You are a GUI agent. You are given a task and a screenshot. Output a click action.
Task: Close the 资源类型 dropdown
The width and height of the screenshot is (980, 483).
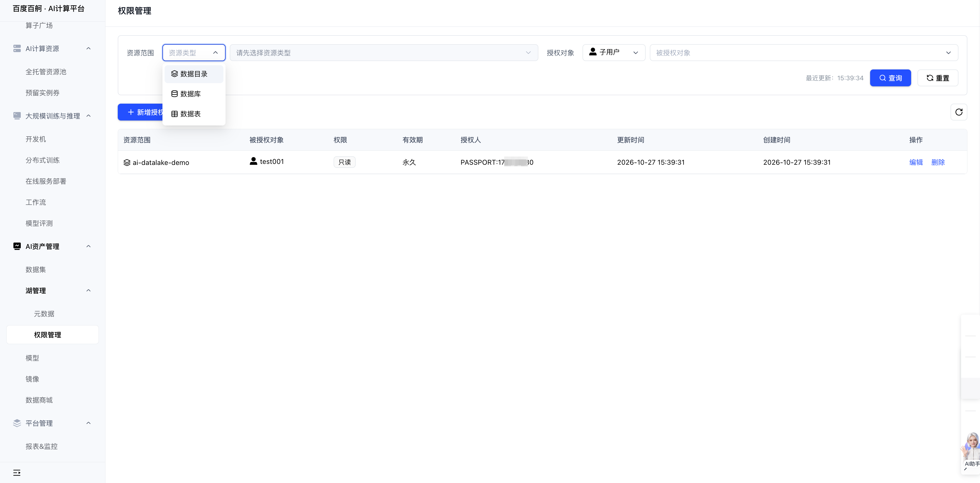click(x=194, y=53)
